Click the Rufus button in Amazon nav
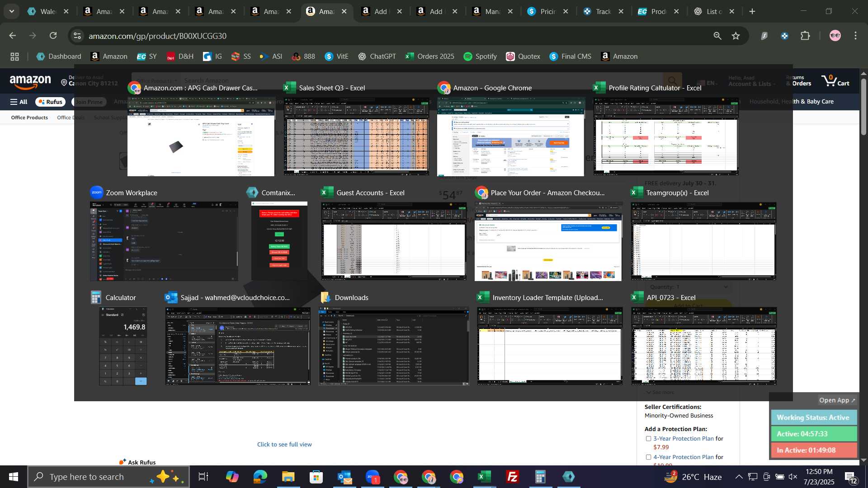This screenshot has height=488, width=868. point(50,102)
